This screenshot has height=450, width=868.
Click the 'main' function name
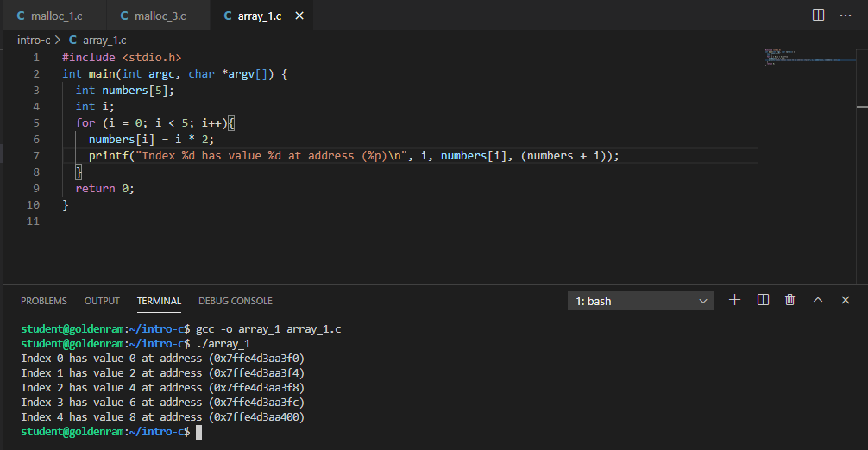coord(101,74)
